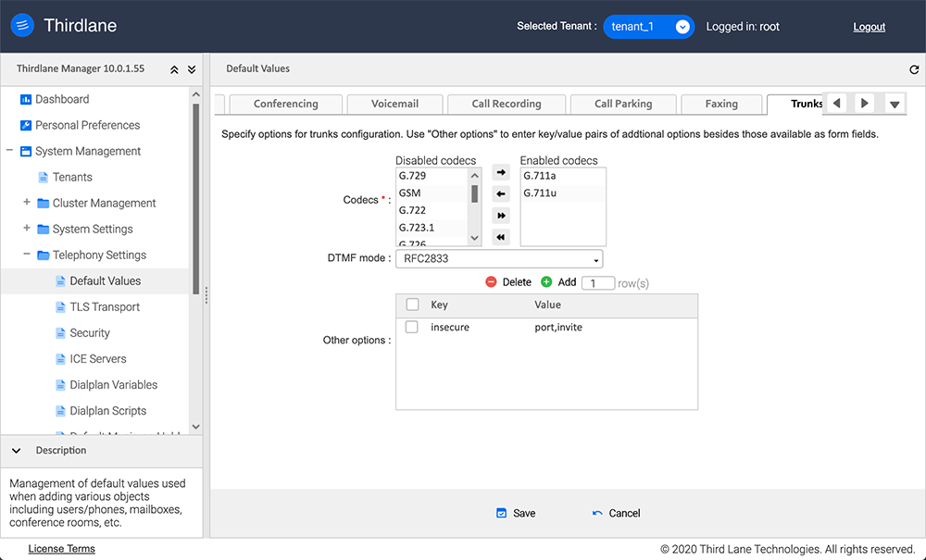Switch to the Call Recording tab

coord(507,104)
